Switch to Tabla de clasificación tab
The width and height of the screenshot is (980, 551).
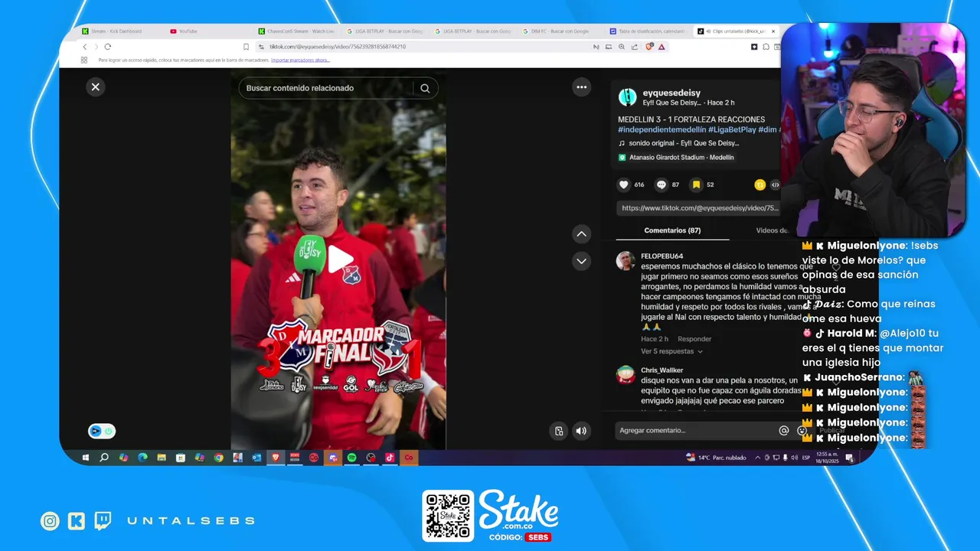(648, 31)
